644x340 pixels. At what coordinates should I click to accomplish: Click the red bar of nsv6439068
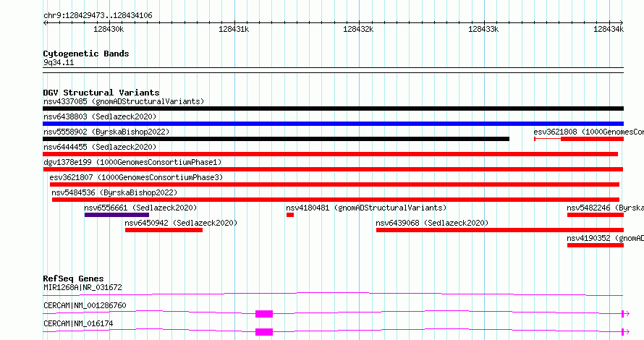pos(500,230)
